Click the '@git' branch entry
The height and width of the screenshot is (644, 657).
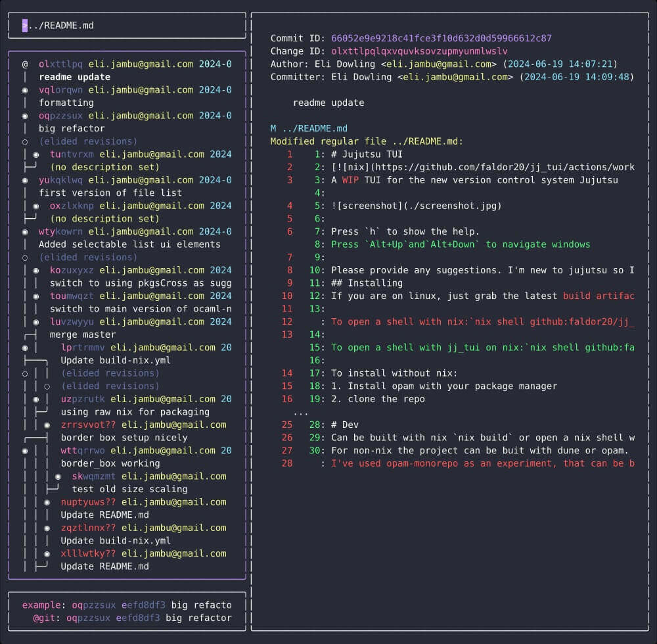[133, 618]
